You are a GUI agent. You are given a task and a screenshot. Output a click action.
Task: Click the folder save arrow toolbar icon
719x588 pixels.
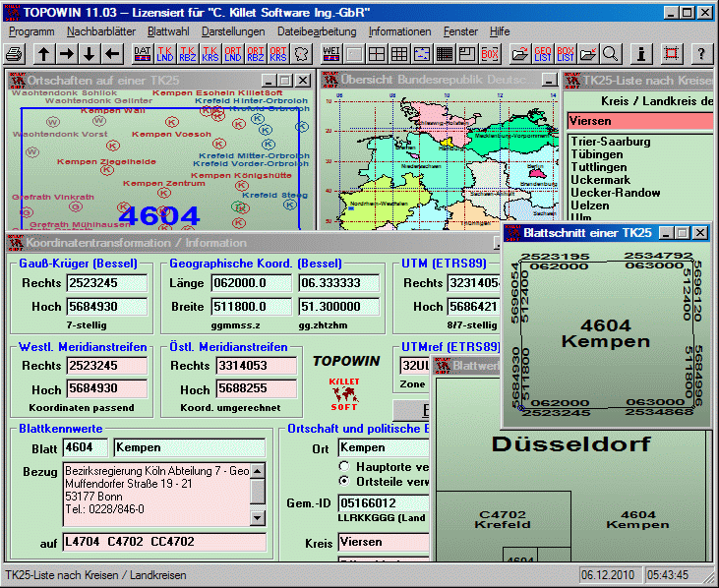click(x=588, y=54)
